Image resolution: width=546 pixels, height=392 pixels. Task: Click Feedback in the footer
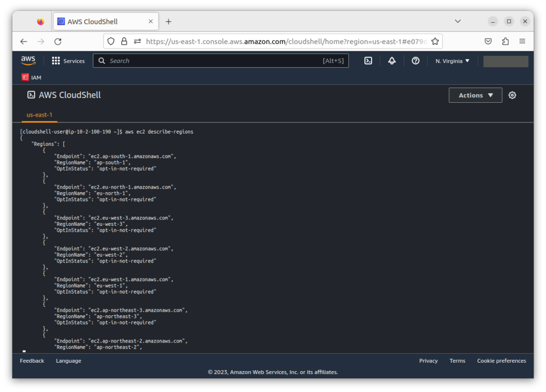[x=32, y=361]
